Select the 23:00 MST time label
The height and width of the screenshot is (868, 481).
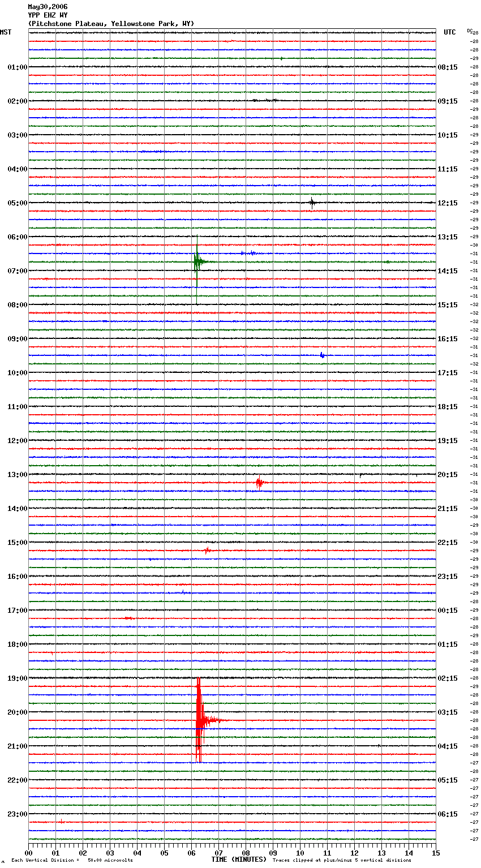point(17,814)
